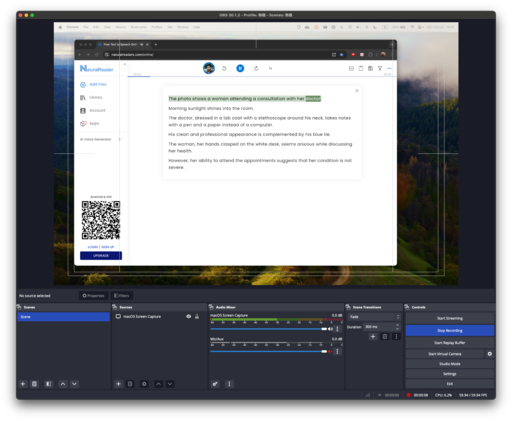Add a new source with the plus icon
Image resolution: width=512 pixels, height=421 pixels.
point(118,384)
